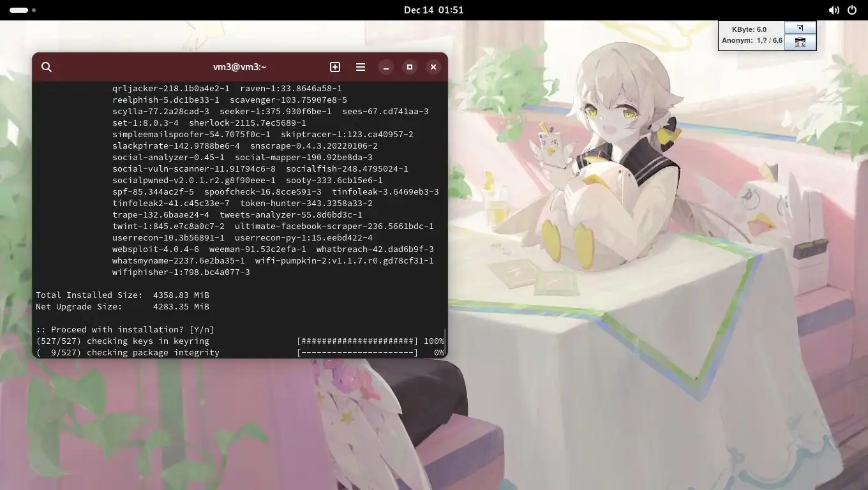868x490 pixels.
Task: Close the vm3@vm3 terminal window
Action: [x=433, y=67]
